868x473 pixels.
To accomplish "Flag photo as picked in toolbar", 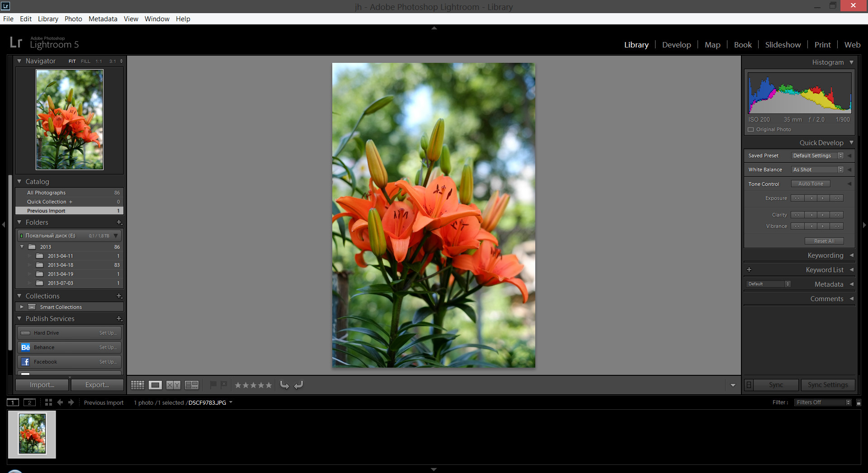I will 213,385.
